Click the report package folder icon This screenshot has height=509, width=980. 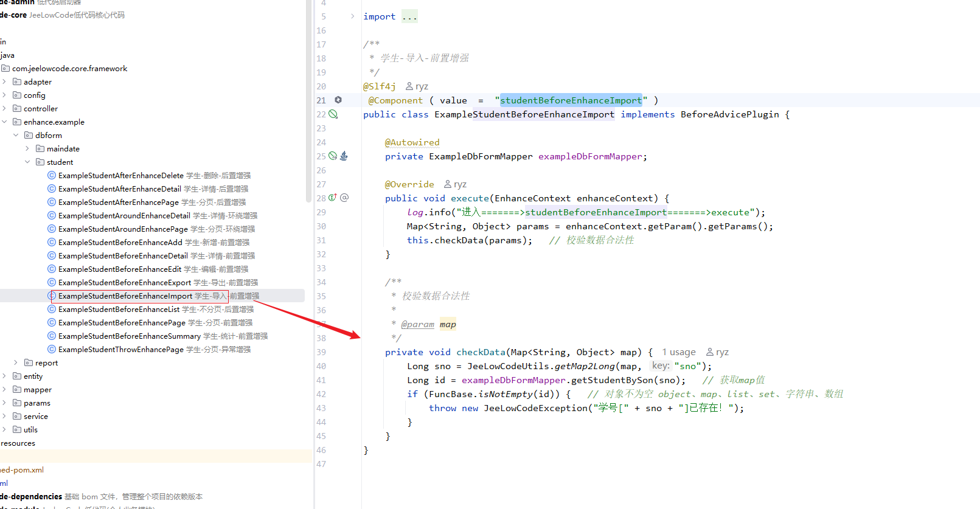(x=29, y=362)
